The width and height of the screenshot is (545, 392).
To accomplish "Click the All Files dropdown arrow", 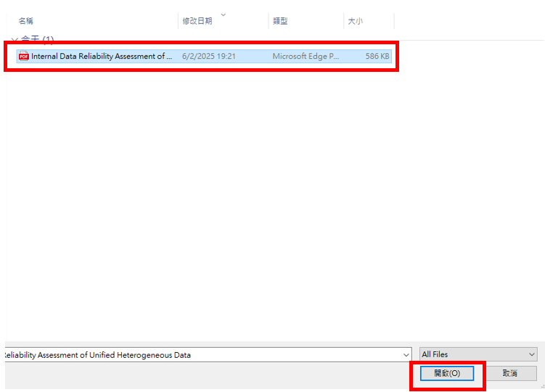I will pyautogui.click(x=531, y=355).
